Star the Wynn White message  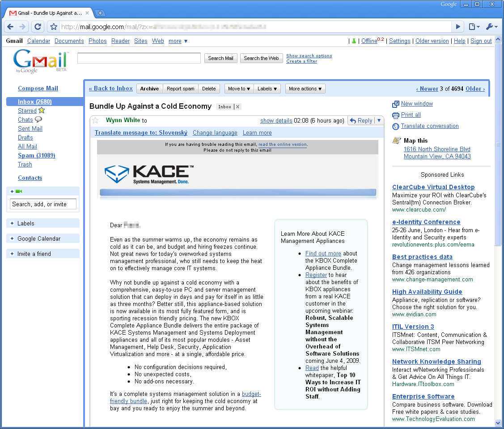tap(95, 120)
